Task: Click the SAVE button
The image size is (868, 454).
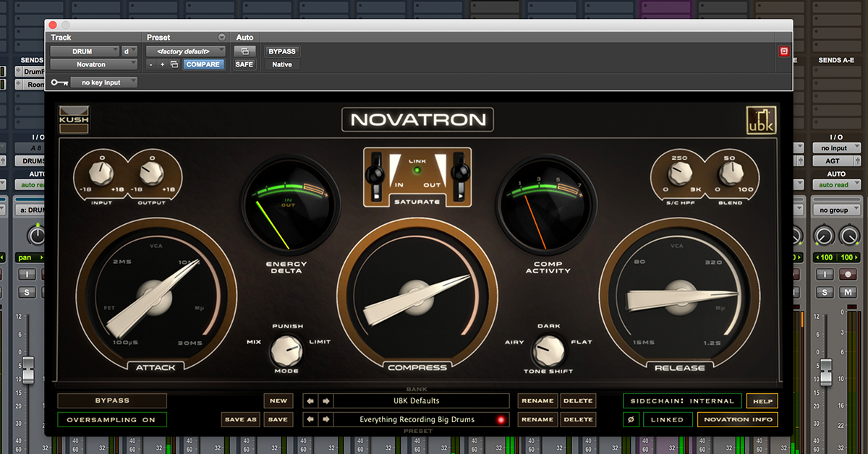Action: [x=278, y=419]
